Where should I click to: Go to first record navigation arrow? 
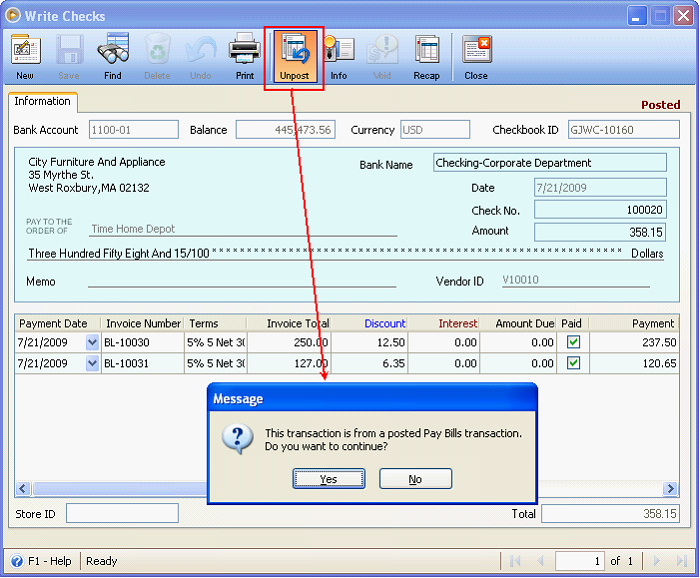(515, 561)
